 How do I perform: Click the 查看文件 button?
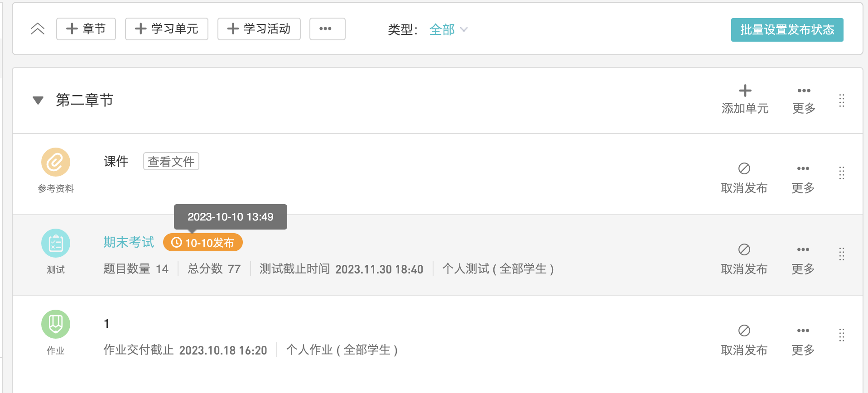pos(171,161)
